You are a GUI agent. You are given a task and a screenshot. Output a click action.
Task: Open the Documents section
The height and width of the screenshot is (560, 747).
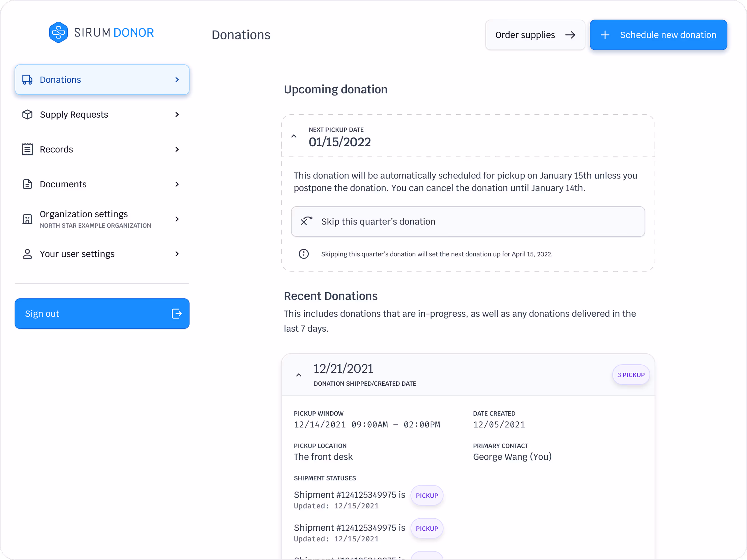pyautogui.click(x=102, y=184)
